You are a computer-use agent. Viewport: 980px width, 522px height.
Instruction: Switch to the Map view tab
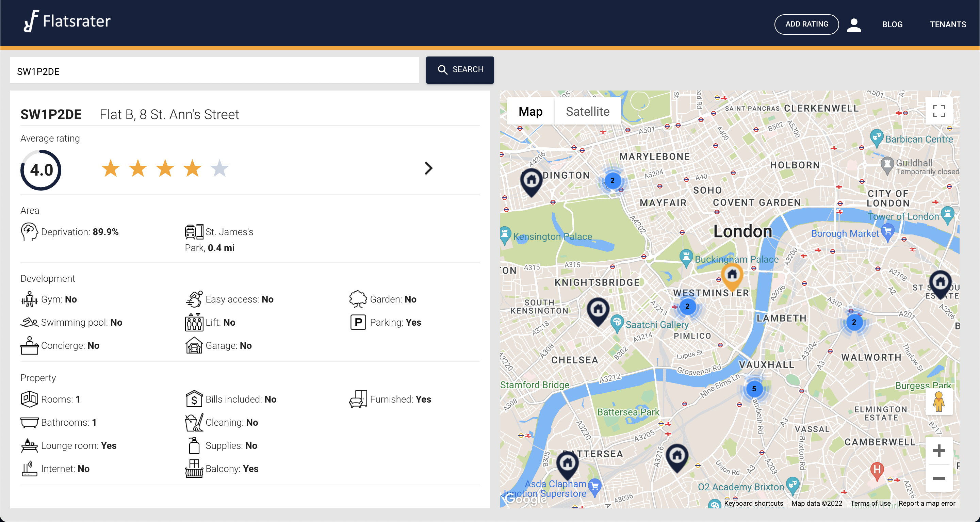(530, 111)
